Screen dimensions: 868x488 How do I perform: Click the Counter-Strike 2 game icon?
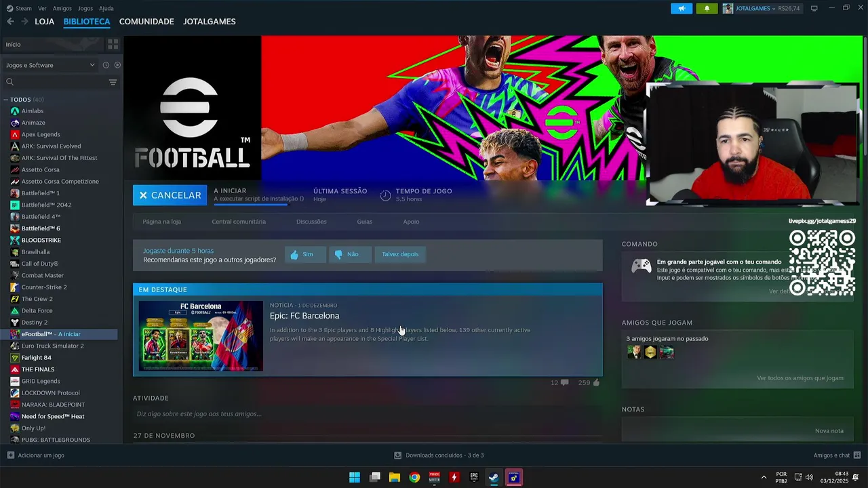click(x=15, y=287)
